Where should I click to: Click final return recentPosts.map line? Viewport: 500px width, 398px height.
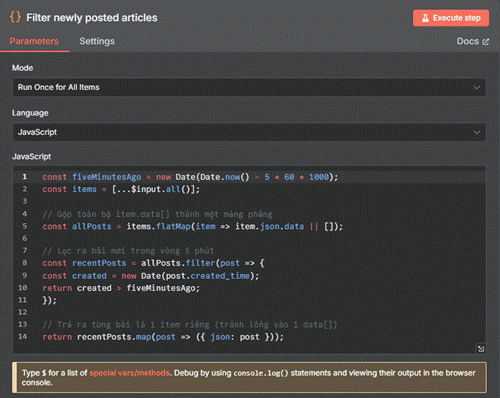(x=163, y=337)
